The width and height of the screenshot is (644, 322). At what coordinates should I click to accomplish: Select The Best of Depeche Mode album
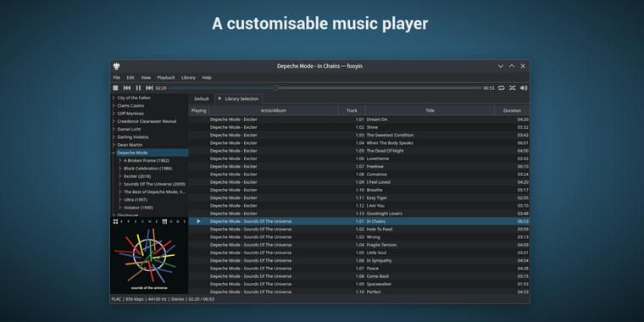[154, 192]
